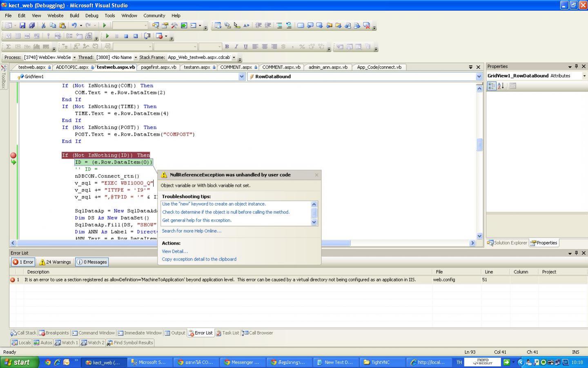Click the Find in Files icon

click(x=156, y=25)
